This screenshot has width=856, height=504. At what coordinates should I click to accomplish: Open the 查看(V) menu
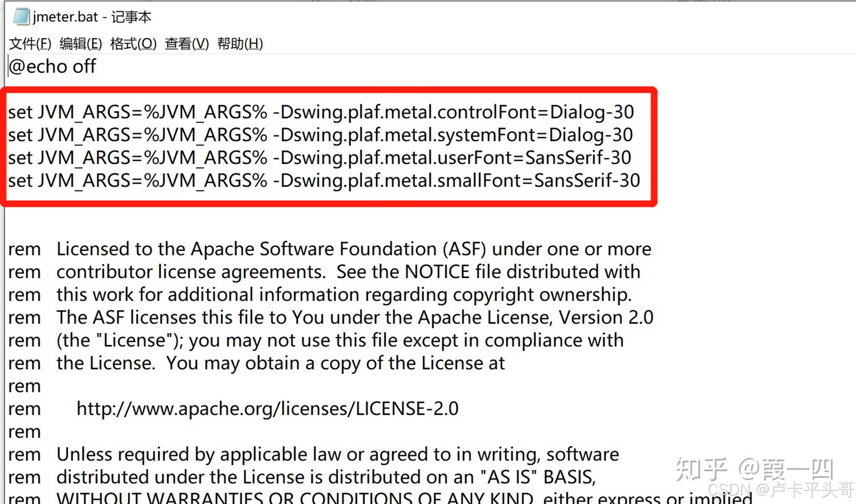187,44
